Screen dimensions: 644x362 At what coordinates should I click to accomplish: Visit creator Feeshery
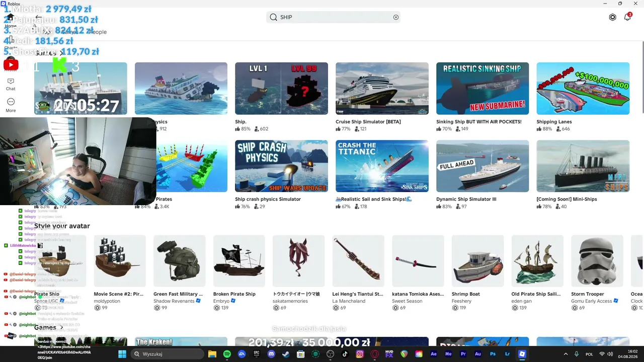(462, 301)
